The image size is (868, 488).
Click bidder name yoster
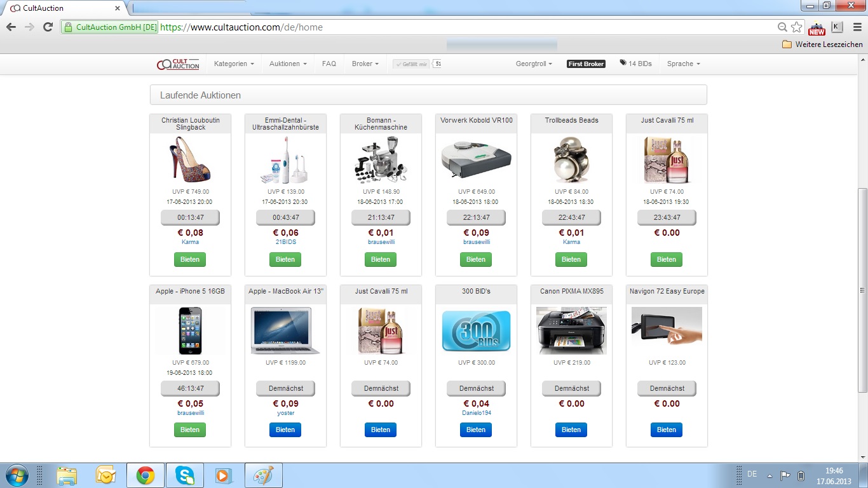[285, 413]
